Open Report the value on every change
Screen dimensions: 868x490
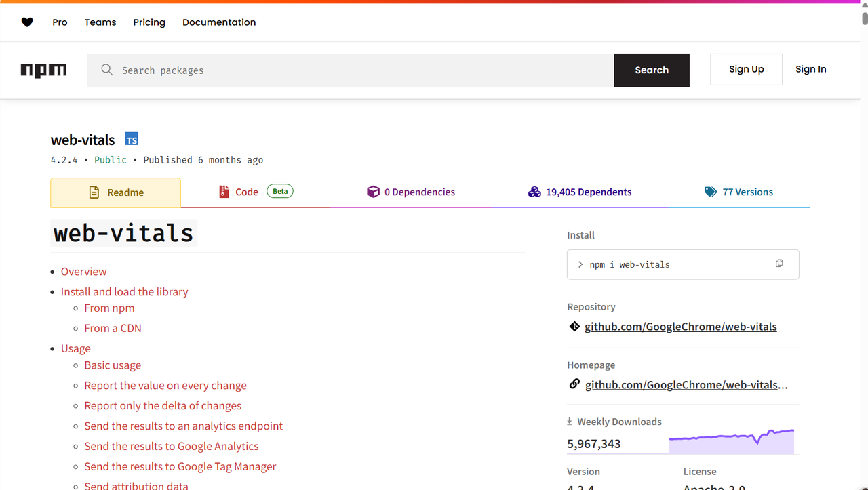tap(165, 385)
